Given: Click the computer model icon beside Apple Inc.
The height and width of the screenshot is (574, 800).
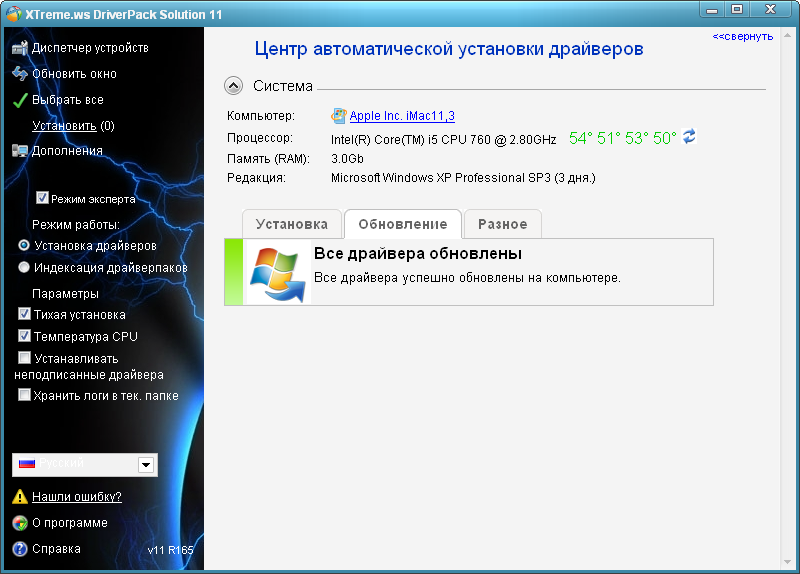Looking at the screenshot, I should tap(338, 116).
